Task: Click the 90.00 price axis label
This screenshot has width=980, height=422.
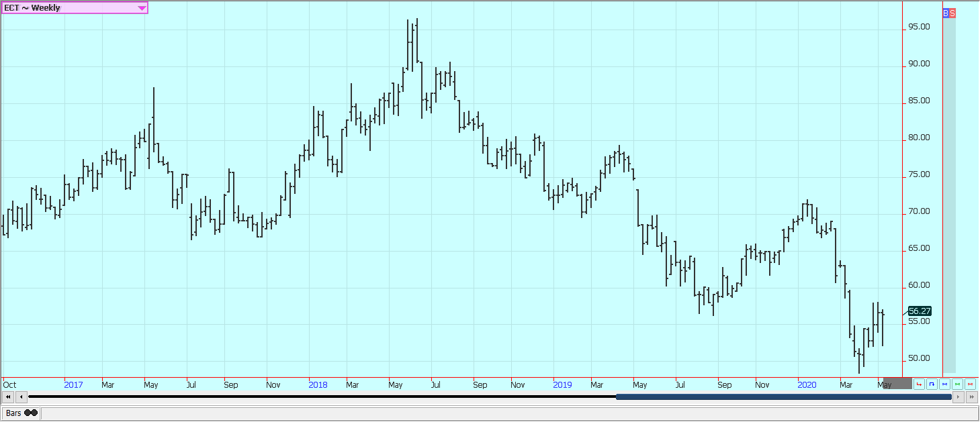Action: click(920, 64)
